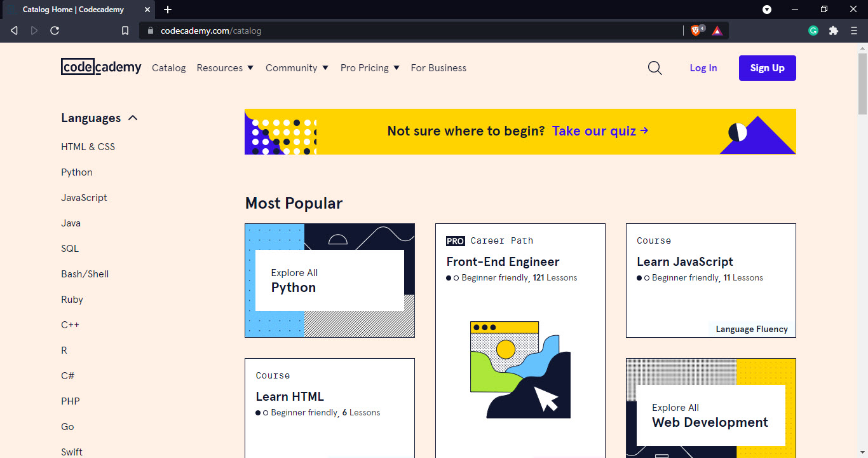The height and width of the screenshot is (458, 868).
Task: Click the Front-End Engineer illustration image
Action: coord(520,370)
